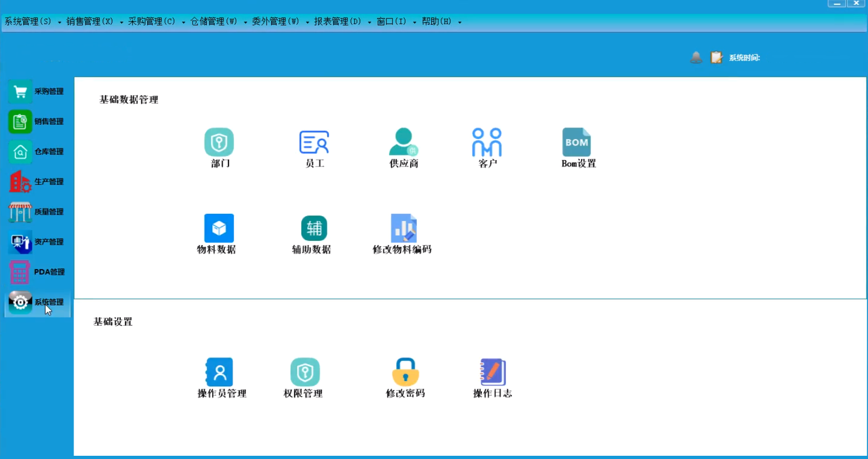Select 采购管理 in the sidebar
This screenshot has height=459, width=868.
point(37,92)
